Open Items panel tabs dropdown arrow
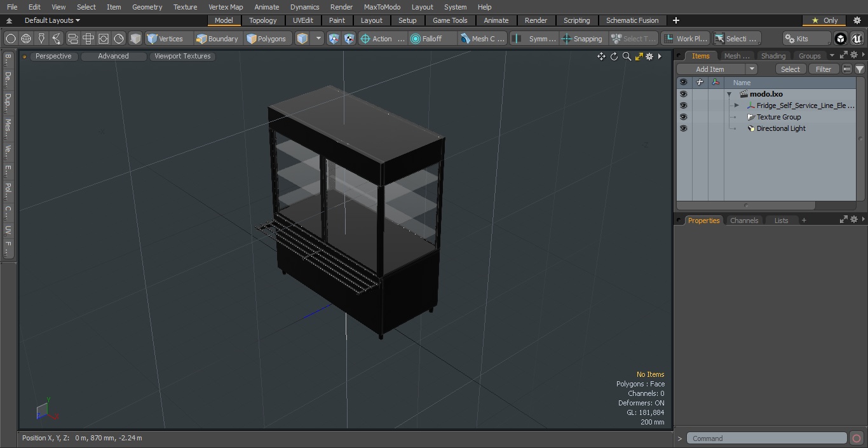 pos(832,55)
